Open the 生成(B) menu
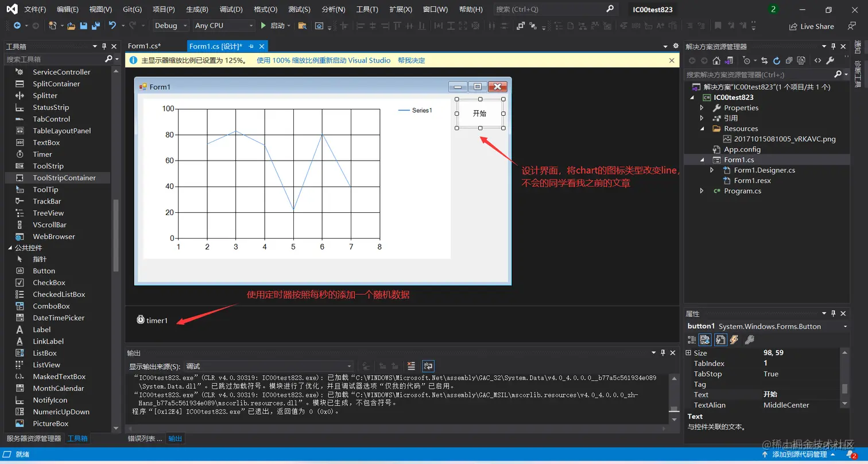The height and width of the screenshot is (464, 868). (197, 10)
